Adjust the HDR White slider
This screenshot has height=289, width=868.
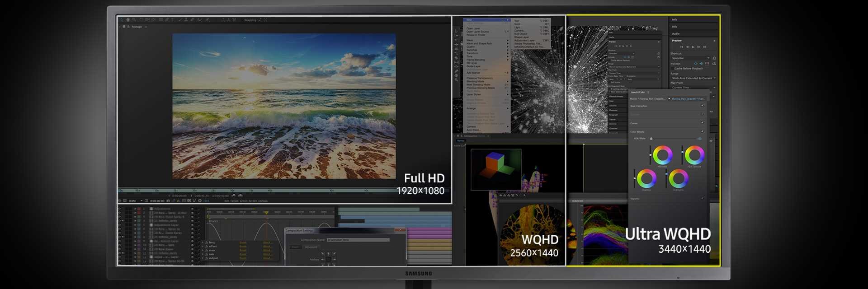click(651, 139)
